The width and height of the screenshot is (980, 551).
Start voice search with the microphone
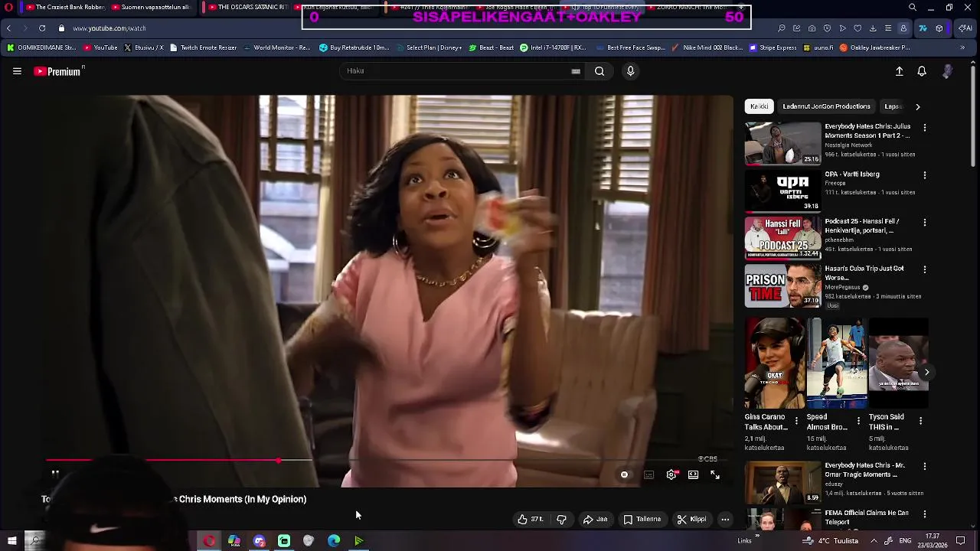[630, 71]
